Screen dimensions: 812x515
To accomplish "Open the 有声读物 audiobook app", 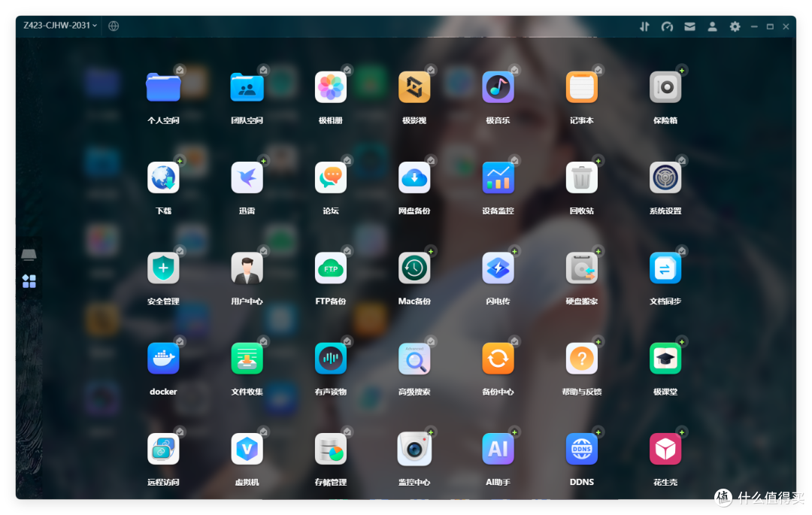I will pos(330,358).
